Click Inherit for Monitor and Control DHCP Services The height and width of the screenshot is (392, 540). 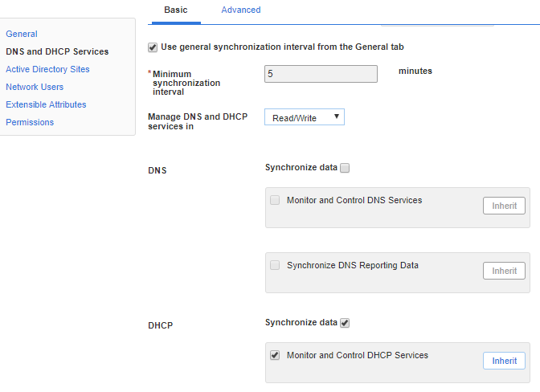pyautogui.click(x=504, y=361)
